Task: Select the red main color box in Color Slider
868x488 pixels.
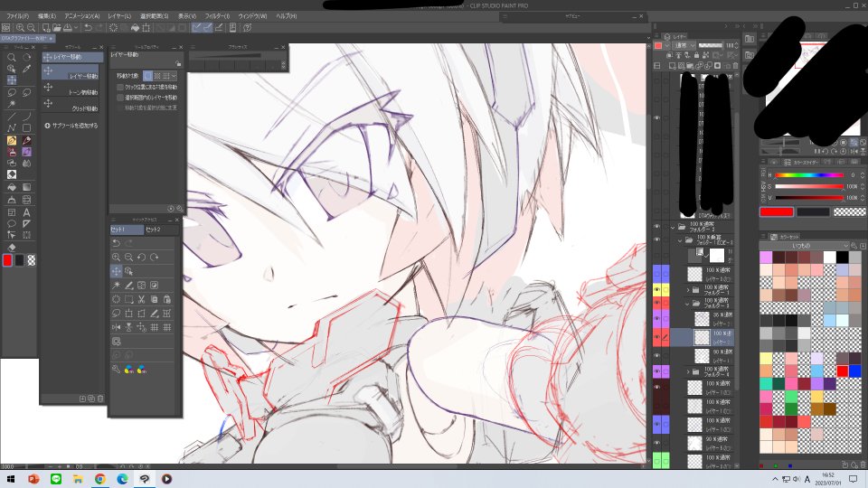Action: click(777, 211)
